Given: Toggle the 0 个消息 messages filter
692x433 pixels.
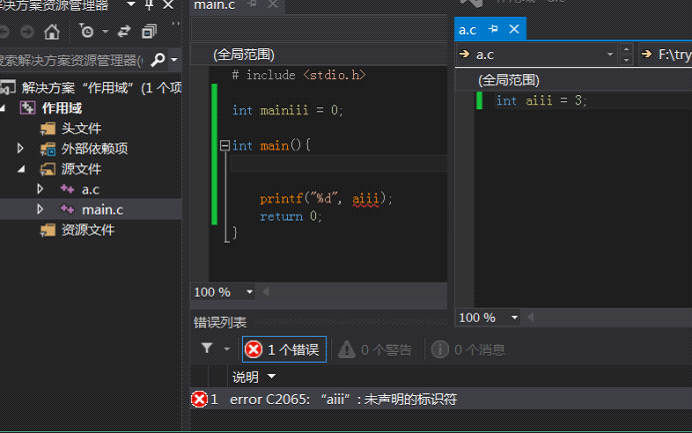Looking at the screenshot, I should click(x=468, y=350).
